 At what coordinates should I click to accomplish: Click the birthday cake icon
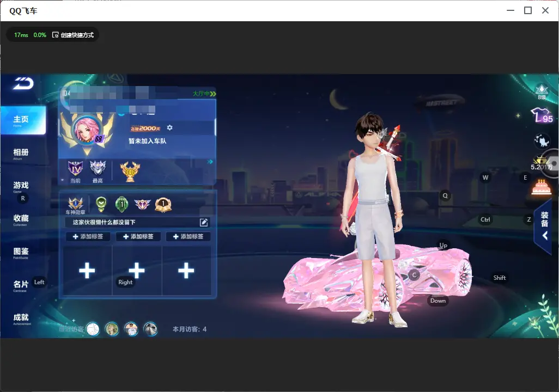click(541, 187)
